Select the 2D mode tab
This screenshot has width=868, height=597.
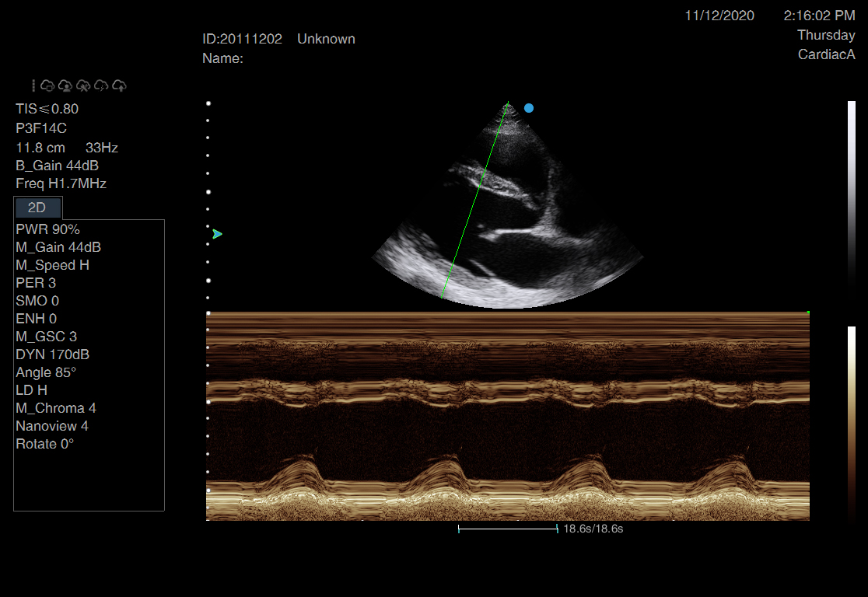[x=37, y=208]
